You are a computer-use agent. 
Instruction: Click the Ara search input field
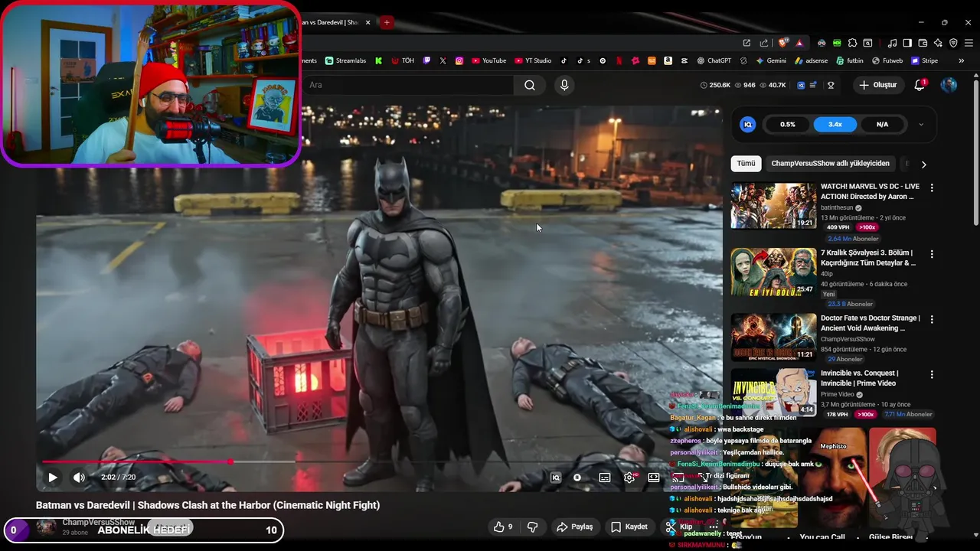(407, 85)
